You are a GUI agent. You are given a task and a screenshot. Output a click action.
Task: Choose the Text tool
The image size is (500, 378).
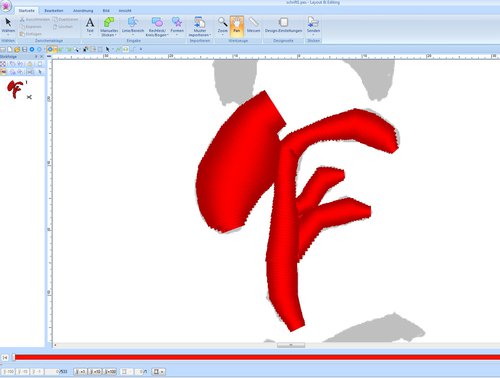tap(90, 26)
